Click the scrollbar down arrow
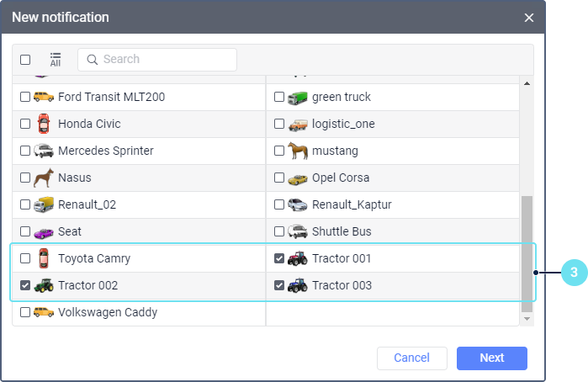The image size is (588, 382). point(527,319)
